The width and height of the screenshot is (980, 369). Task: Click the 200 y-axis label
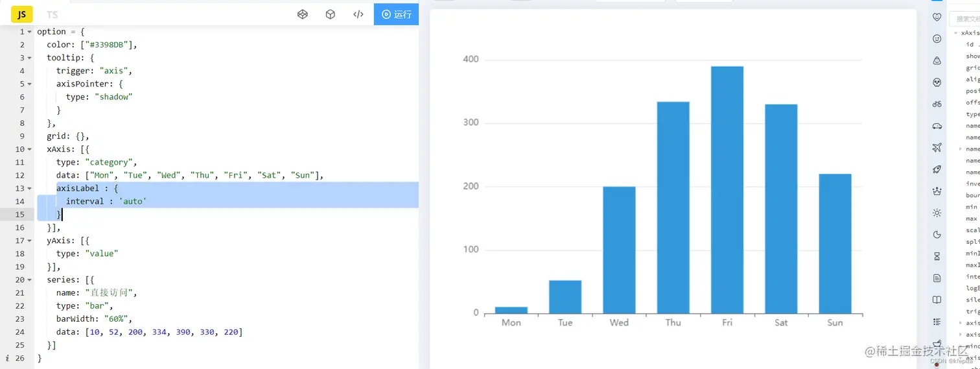click(471, 186)
